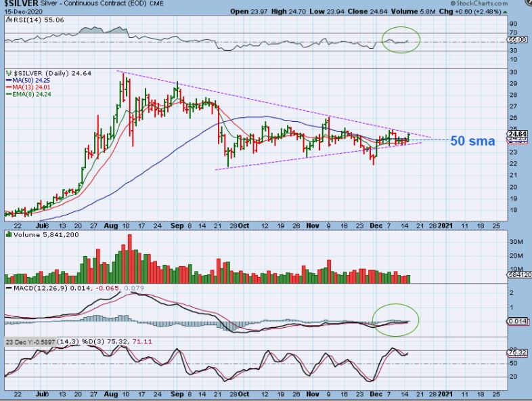Click the MA(13) 24.01 legend entry
Viewport: 532px width, 401px height.
click(31, 87)
